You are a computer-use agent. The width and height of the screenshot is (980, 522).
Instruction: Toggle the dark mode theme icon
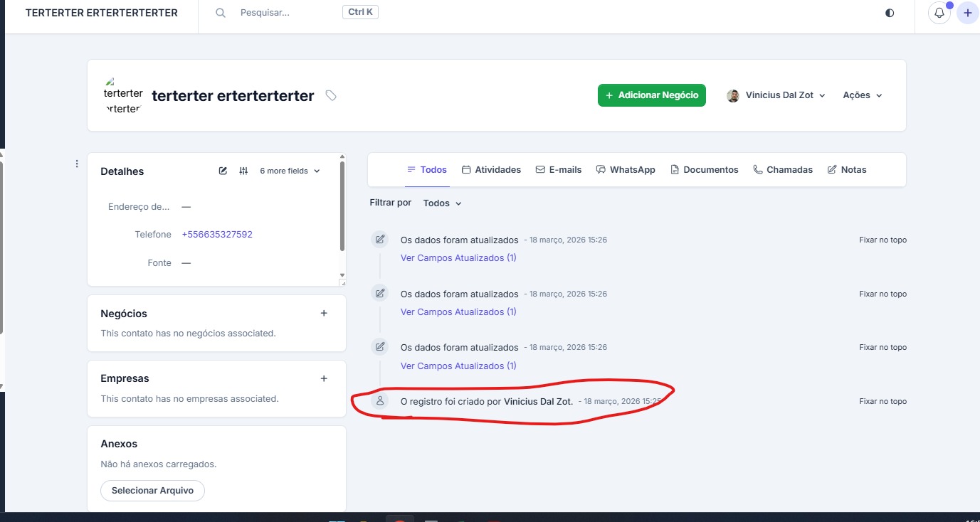pos(890,13)
